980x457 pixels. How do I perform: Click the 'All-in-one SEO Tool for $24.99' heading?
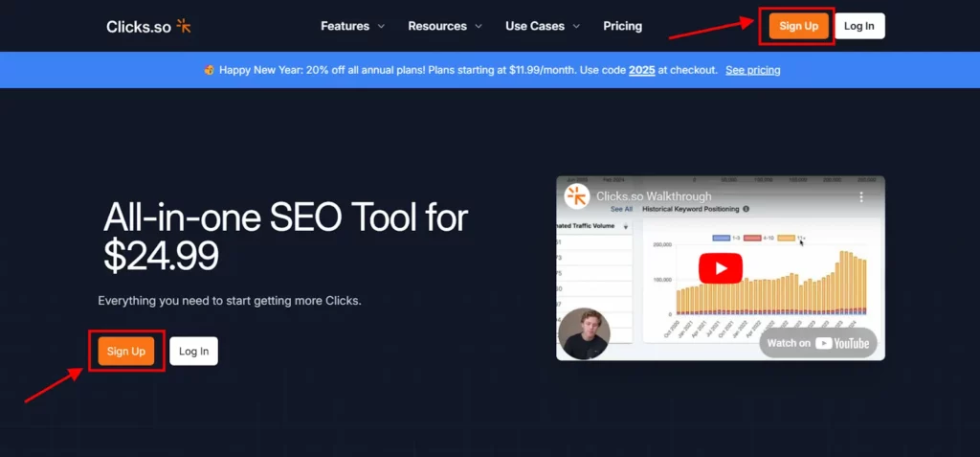coord(285,237)
